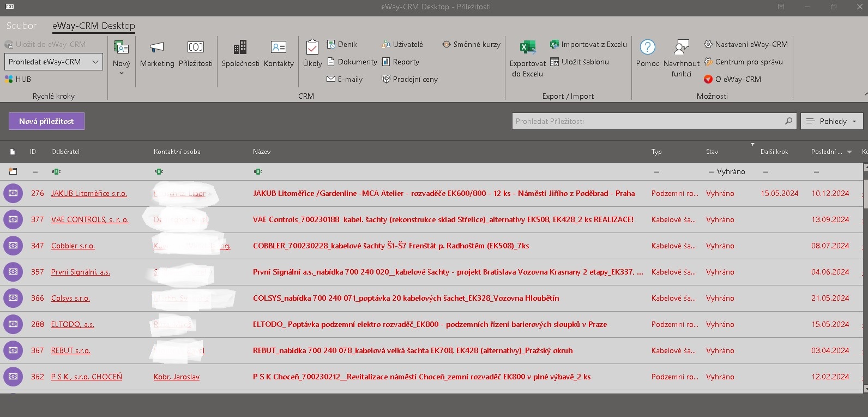868x417 pixels.
Task: Click Importovat z Excelu
Action: tap(588, 44)
